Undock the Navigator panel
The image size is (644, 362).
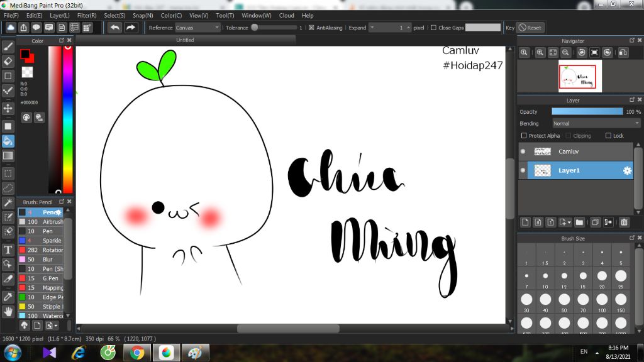[x=631, y=40]
